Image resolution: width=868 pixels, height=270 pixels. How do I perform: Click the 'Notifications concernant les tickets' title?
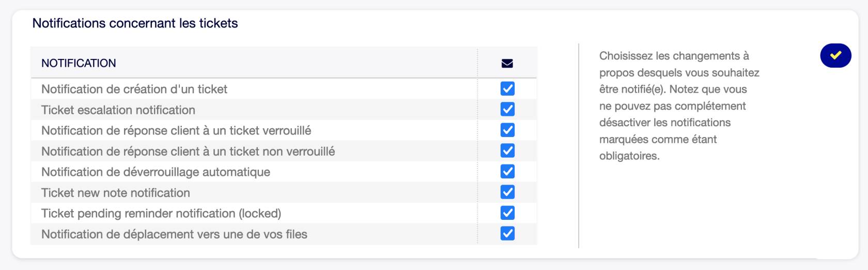tap(135, 23)
